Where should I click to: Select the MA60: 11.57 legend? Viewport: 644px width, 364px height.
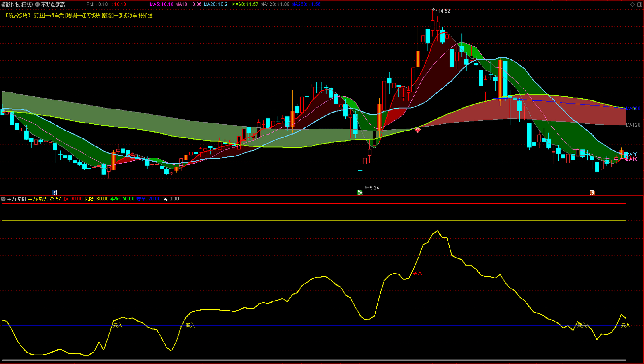point(245,5)
